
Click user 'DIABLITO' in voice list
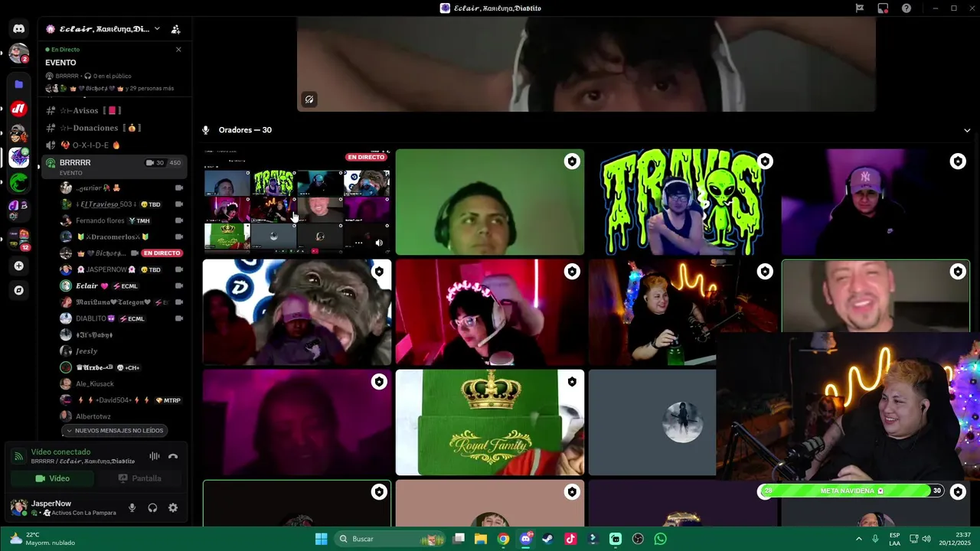point(122,318)
